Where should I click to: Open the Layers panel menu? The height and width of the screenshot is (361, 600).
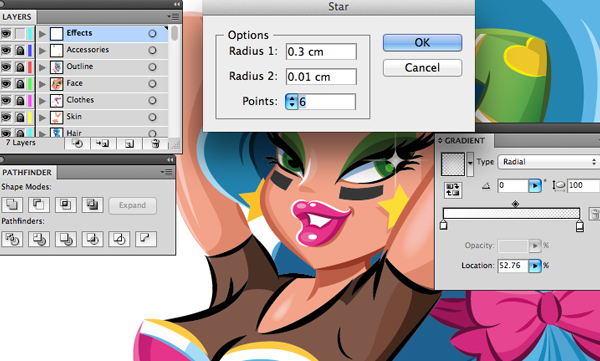[174, 16]
